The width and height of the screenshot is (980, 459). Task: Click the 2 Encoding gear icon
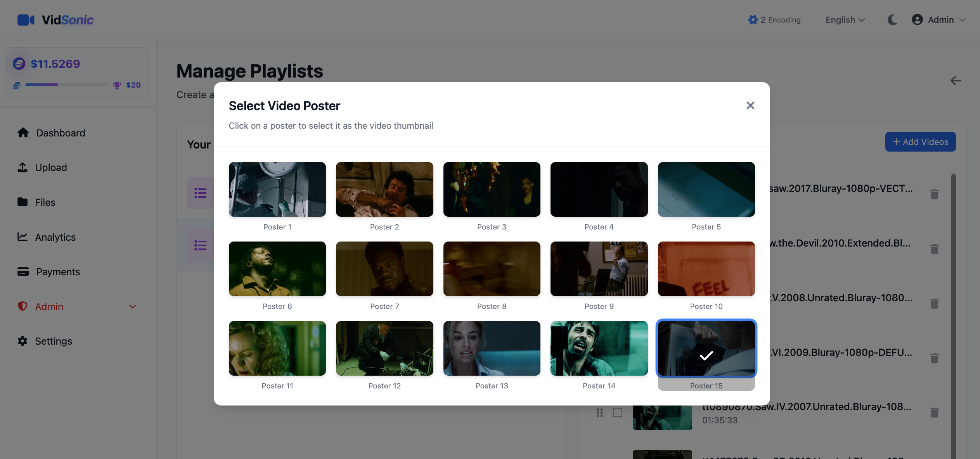pyautogui.click(x=753, y=20)
